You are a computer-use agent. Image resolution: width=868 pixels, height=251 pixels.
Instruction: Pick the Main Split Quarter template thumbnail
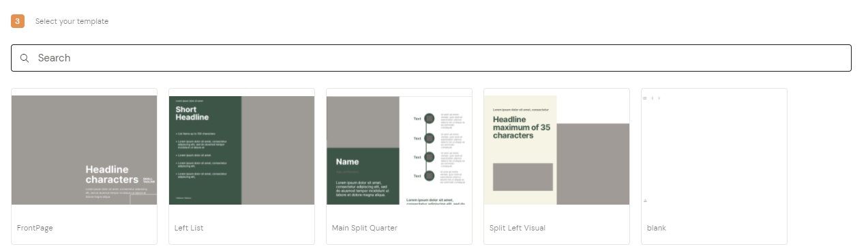[x=399, y=150]
